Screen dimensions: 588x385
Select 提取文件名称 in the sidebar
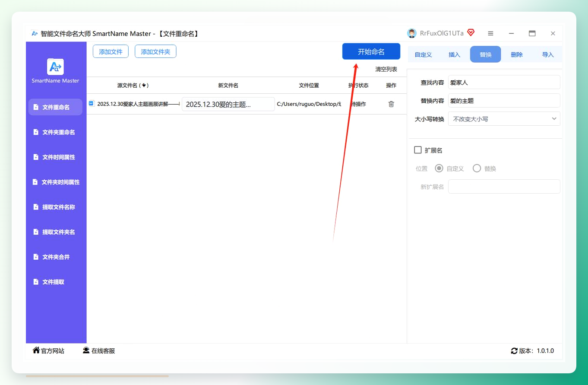coord(55,207)
